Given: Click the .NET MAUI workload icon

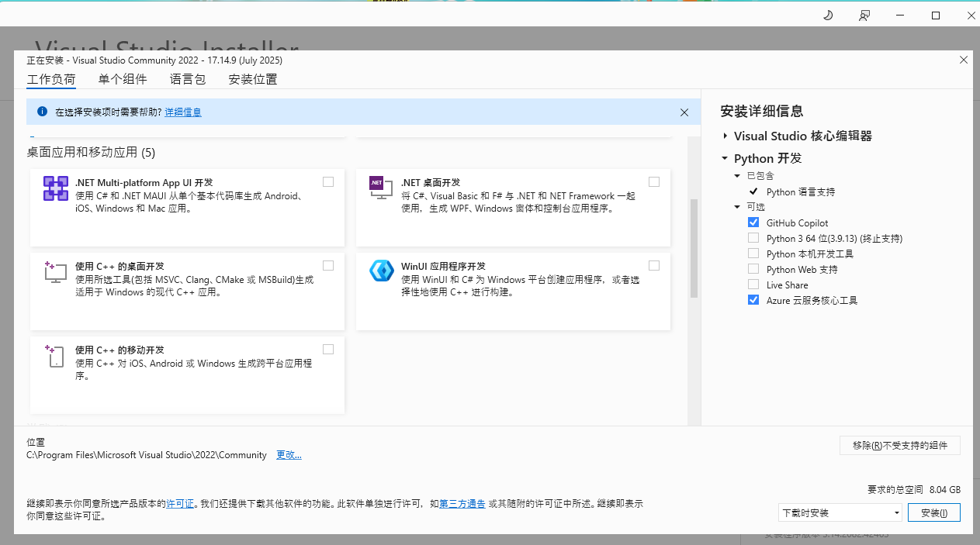Looking at the screenshot, I should coord(56,188).
